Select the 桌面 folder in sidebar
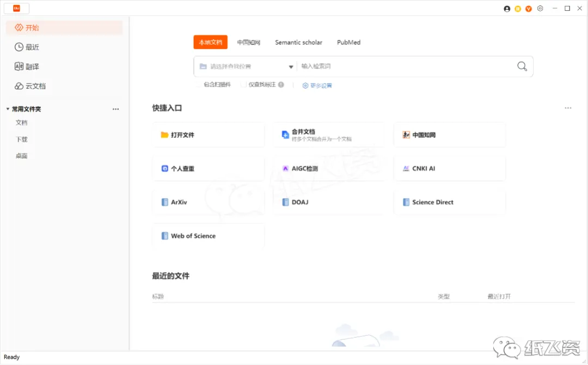The width and height of the screenshot is (588, 365). 21,156
